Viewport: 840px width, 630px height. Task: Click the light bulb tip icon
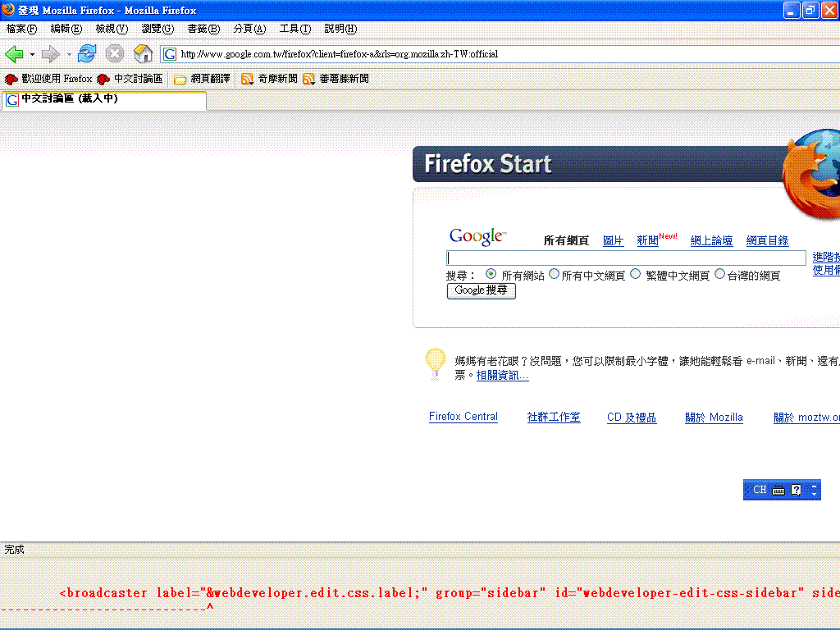coord(435,363)
